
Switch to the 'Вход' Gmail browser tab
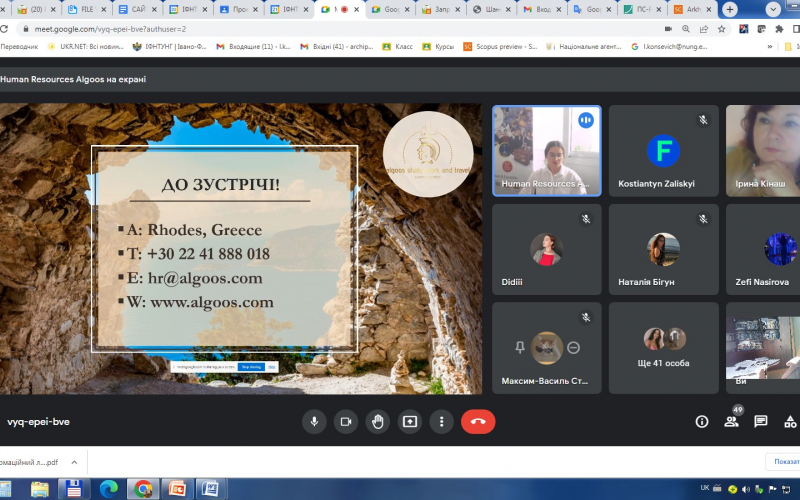pyautogui.click(x=541, y=9)
